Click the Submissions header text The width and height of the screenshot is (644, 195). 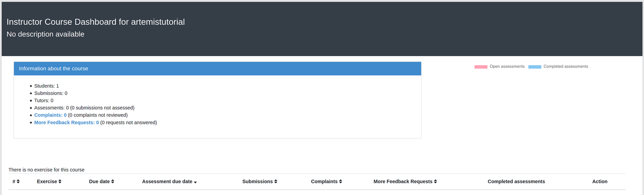(x=258, y=182)
